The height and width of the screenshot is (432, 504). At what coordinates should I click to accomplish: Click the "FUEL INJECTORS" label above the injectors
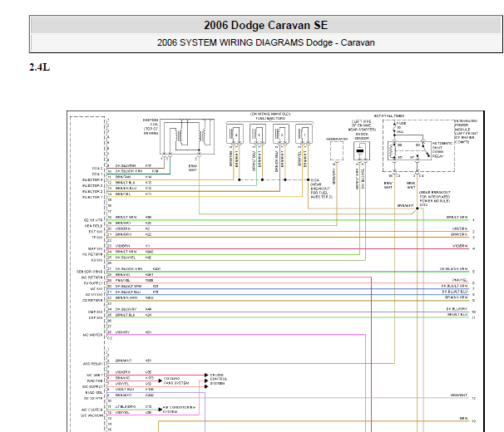(x=270, y=118)
